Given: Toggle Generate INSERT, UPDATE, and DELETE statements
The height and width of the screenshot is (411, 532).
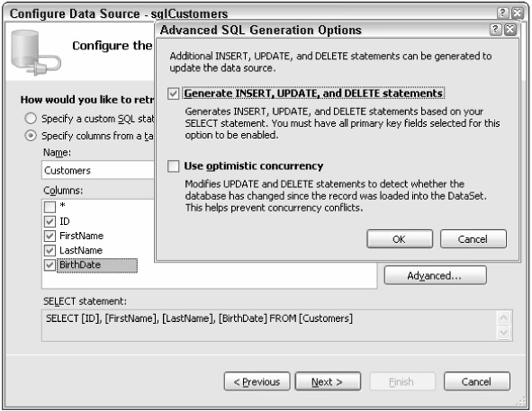Looking at the screenshot, I should tap(174, 94).
